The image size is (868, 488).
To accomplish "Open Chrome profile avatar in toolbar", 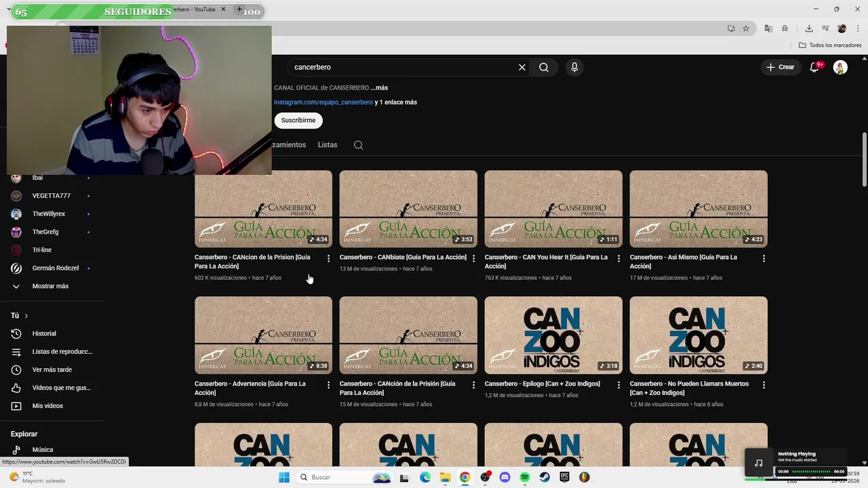I will (x=842, y=28).
